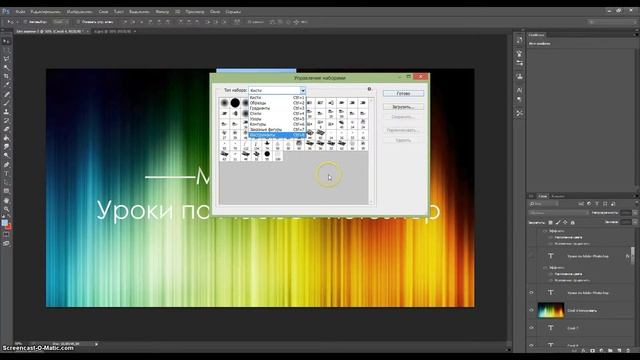Viewport: 640px width, 360px height.
Task: Click the Загрузить... button
Action: click(x=403, y=107)
